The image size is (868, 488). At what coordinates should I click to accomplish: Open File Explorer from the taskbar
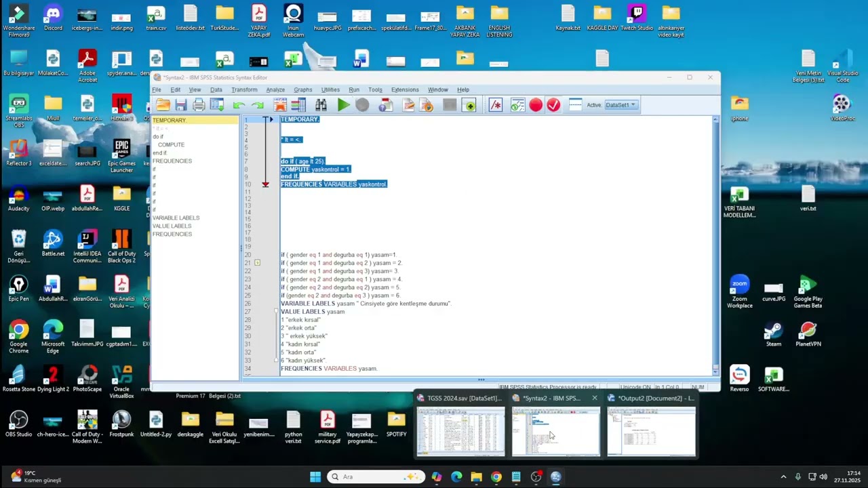(x=476, y=476)
